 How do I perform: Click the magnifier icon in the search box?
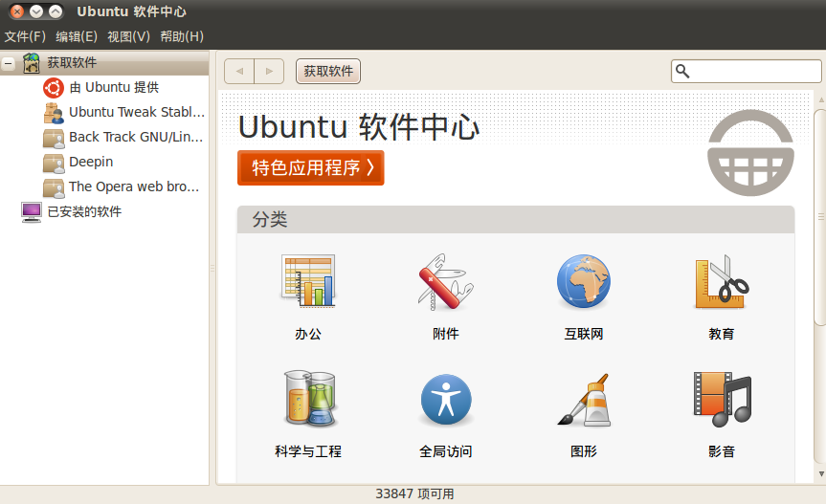pyautogui.click(x=682, y=71)
